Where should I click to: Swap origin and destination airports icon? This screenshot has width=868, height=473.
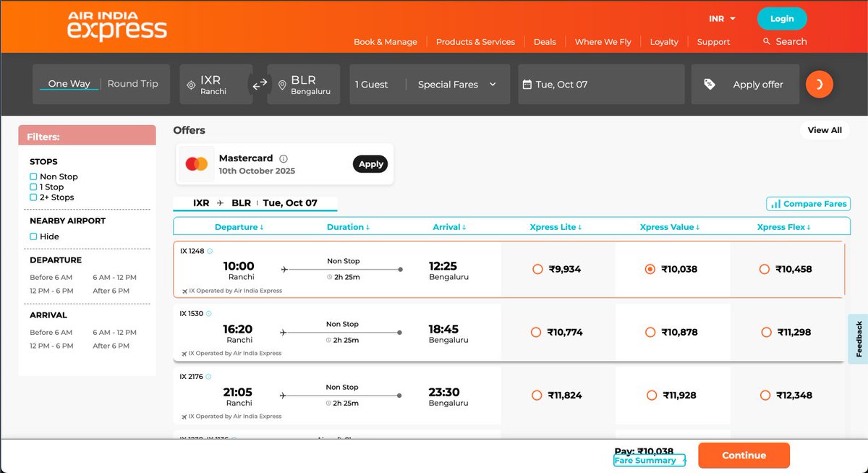260,85
